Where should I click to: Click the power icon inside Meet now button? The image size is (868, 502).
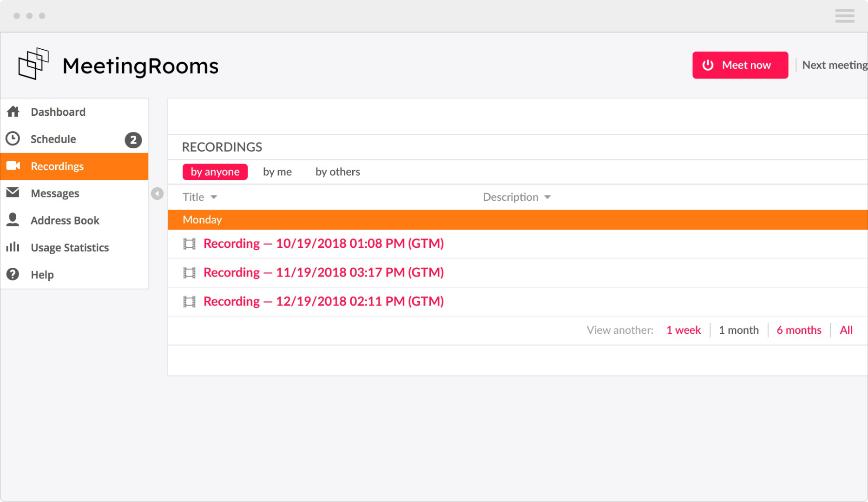(x=708, y=65)
